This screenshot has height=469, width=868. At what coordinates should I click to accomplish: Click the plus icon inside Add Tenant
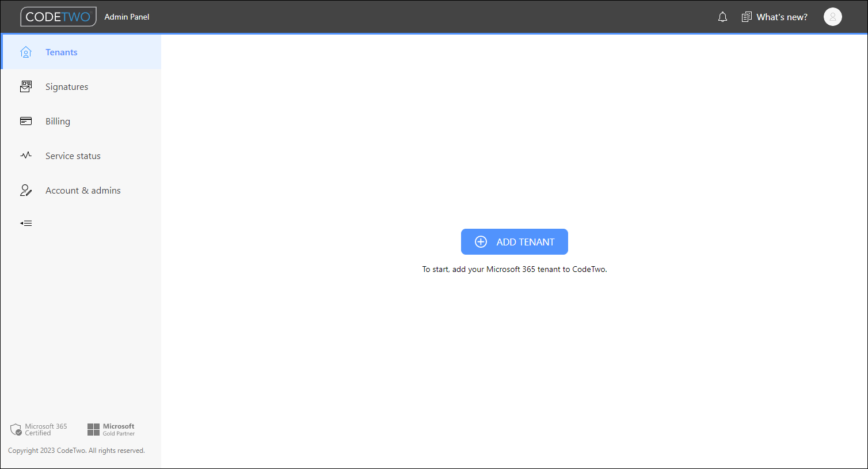(x=481, y=241)
